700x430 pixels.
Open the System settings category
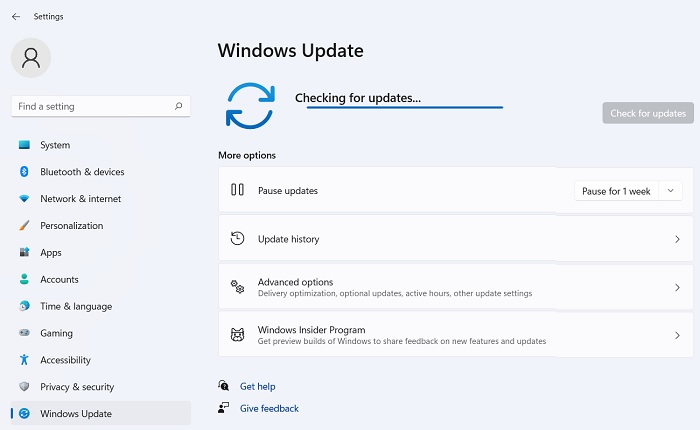101,145
